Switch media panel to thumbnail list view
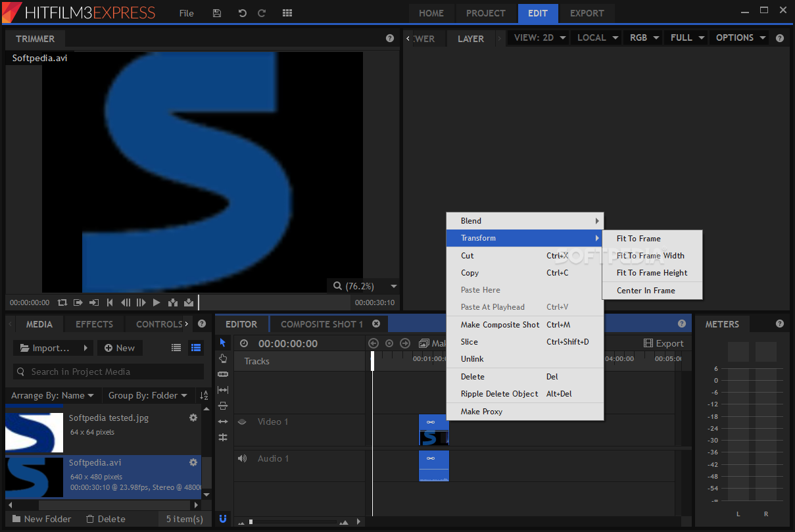The height and width of the screenshot is (532, 795). [x=176, y=348]
